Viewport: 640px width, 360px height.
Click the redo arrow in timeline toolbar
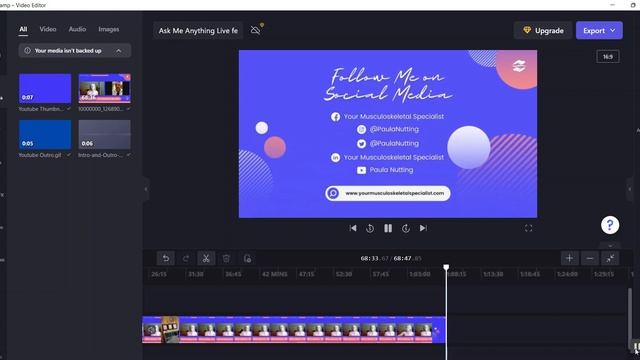[x=186, y=258]
